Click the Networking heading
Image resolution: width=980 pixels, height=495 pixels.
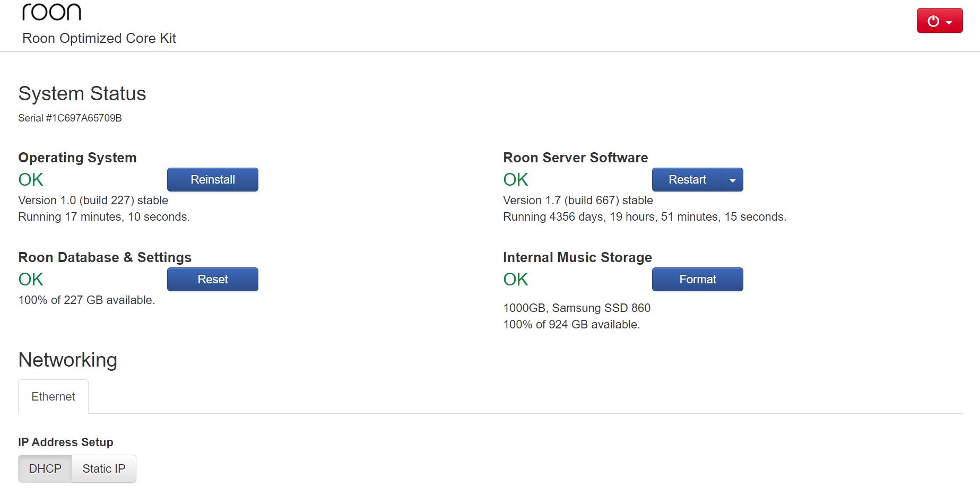pyautogui.click(x=68, y=360)
